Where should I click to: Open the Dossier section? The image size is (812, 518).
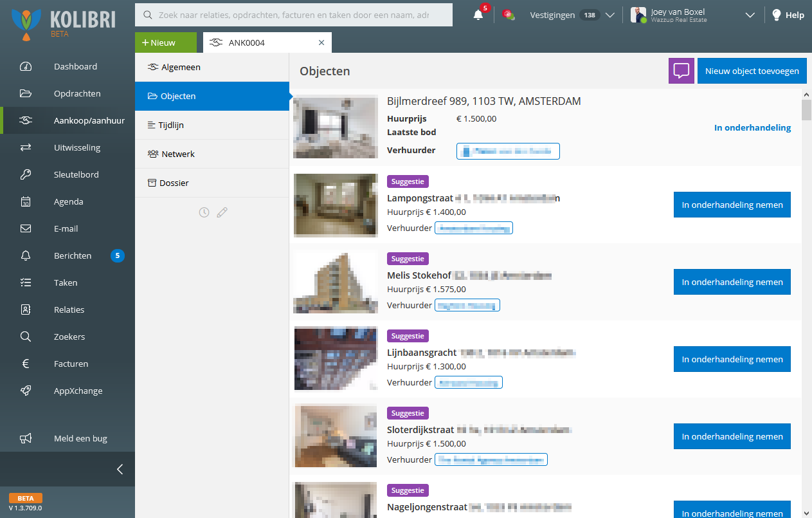[x=212, y=183]
